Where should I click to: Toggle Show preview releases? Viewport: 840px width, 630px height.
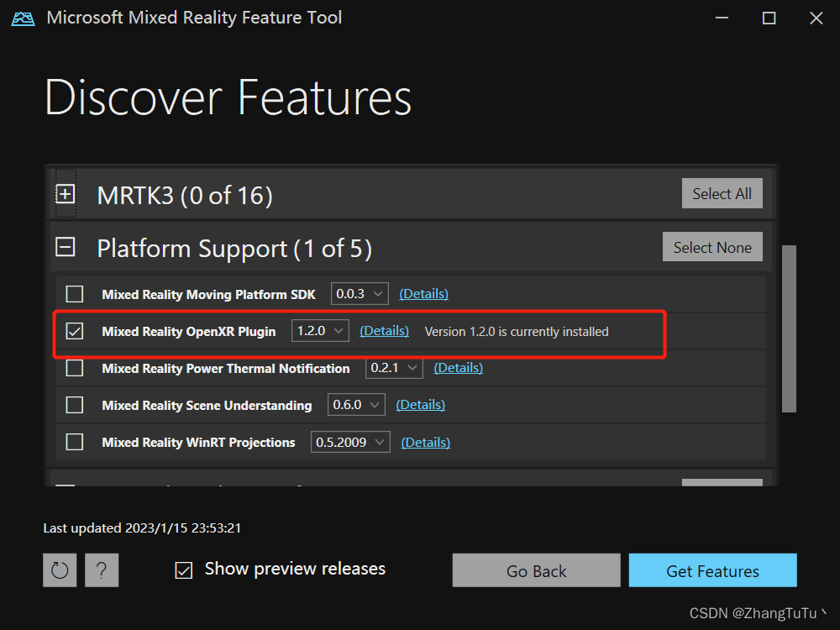pos(183,570)
